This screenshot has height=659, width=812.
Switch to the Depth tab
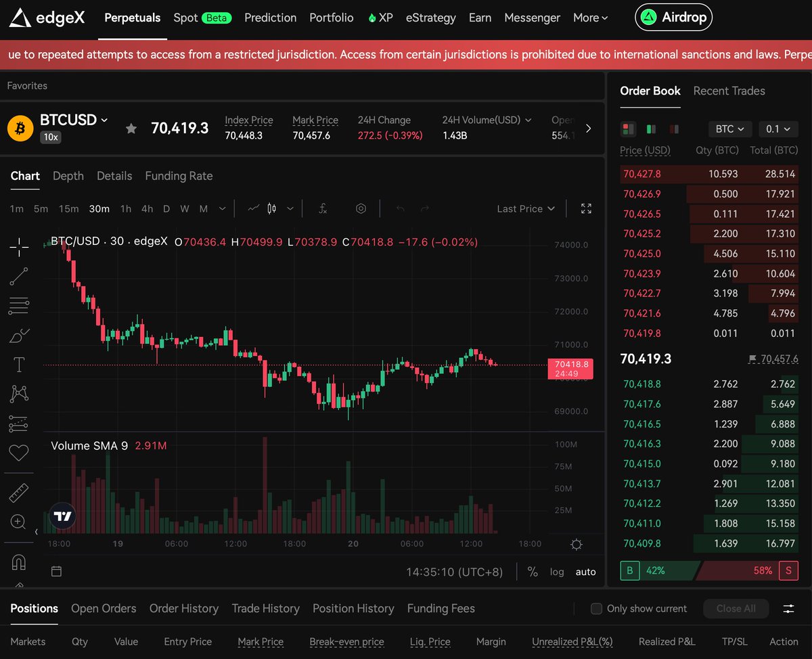[x=68, y=176]
